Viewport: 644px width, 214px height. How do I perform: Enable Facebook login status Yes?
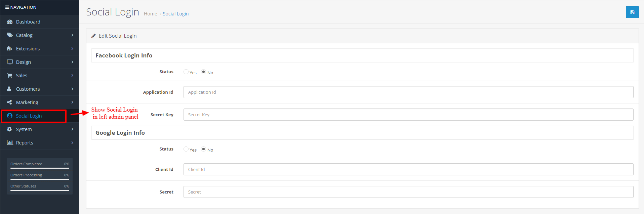coord(186,72)
